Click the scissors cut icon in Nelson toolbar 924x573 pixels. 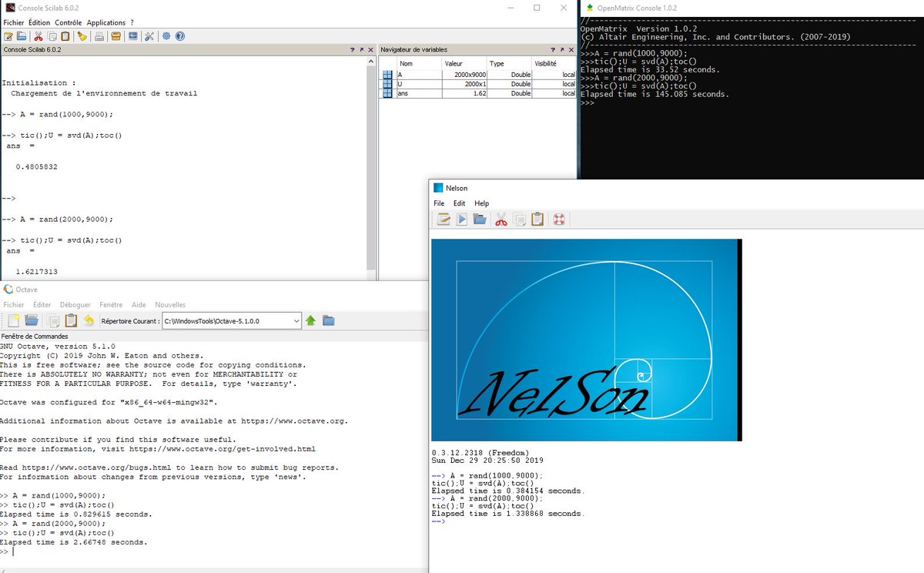pos(500,219)
